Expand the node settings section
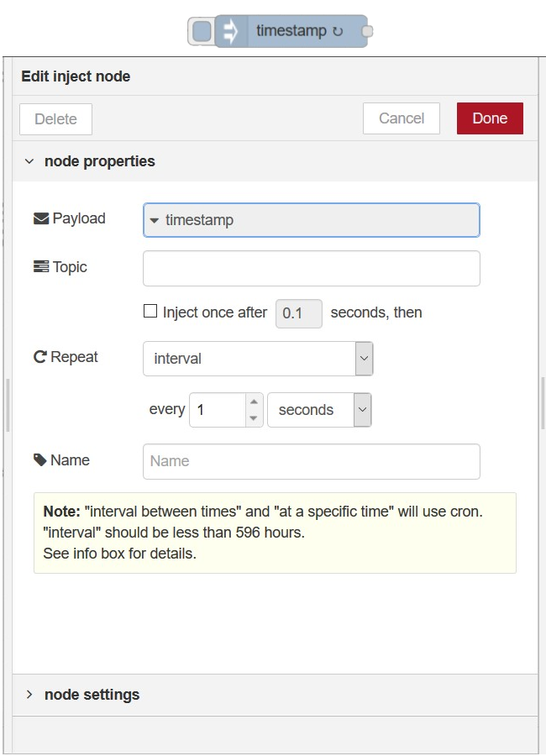 pyautogui.click(x=29, y=695)
